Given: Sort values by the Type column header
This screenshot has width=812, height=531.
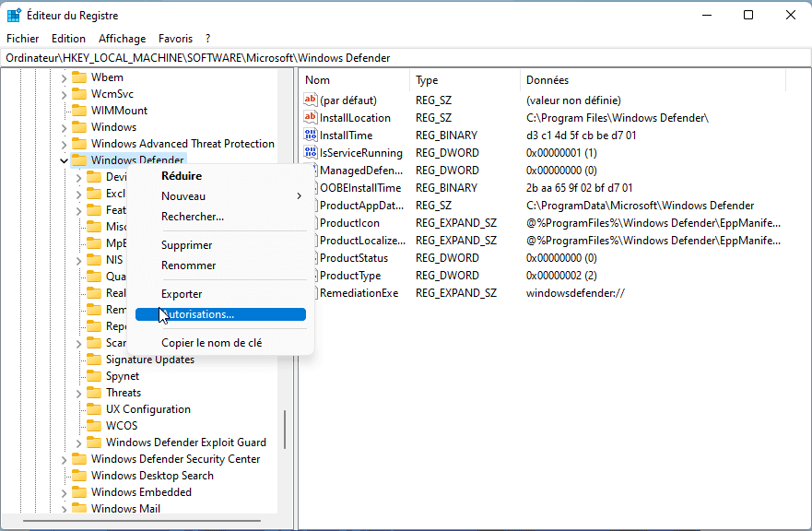Looking at the screenshot, I should click(427, 80).
